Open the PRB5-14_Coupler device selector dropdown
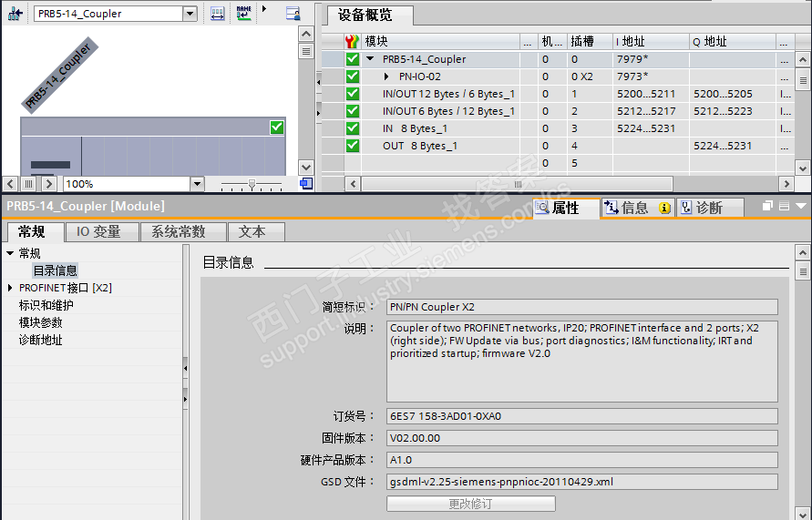Screen dimensions: 812x520 click(190, 14)
